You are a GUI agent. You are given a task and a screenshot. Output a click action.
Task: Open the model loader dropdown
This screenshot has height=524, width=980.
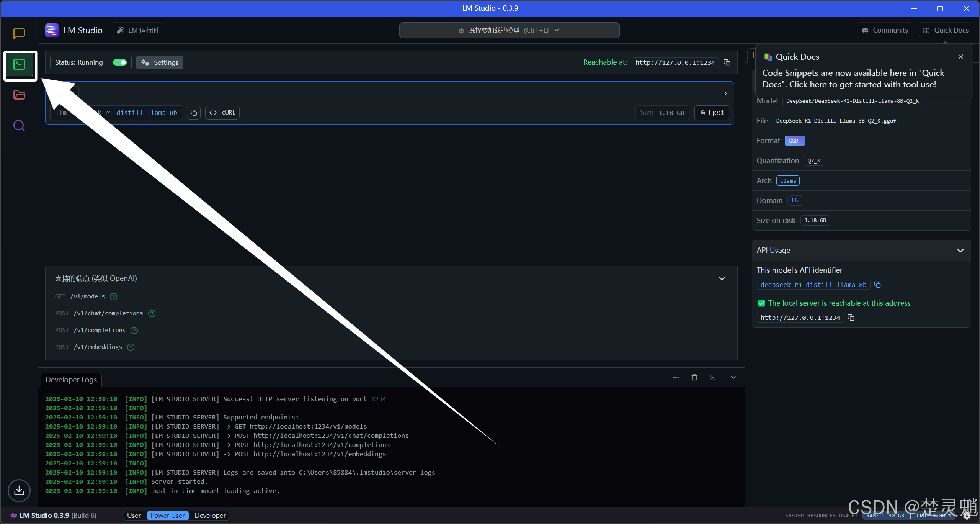click(509, 30)
